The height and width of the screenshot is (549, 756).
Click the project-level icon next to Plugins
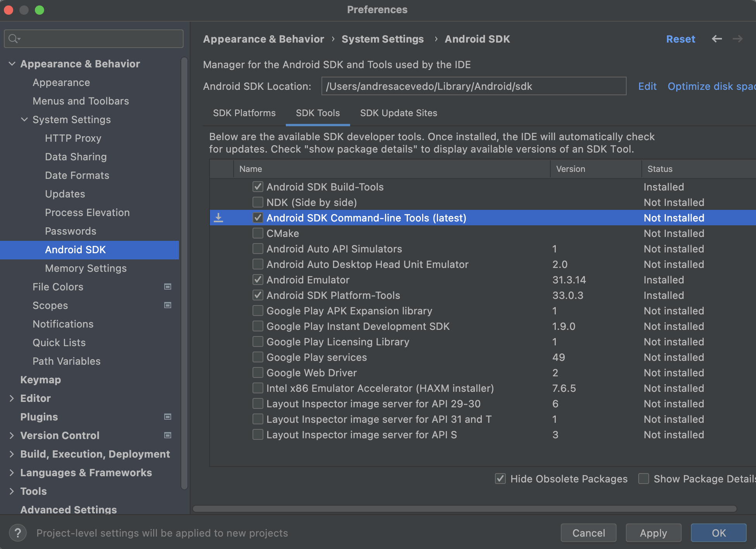168,417
